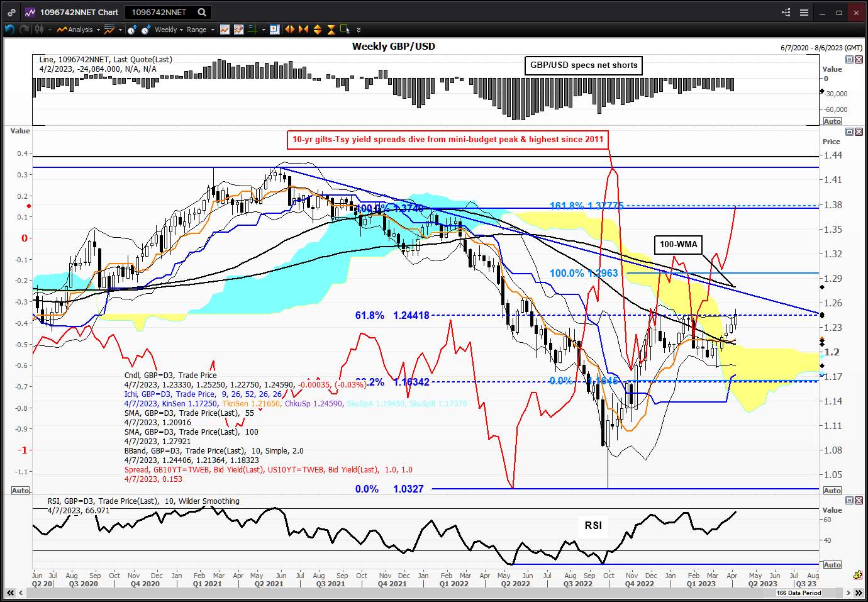This screenshot has height=602, width=868.
Task: Click the link icon beside the chart title
Action: pos(11,12)
